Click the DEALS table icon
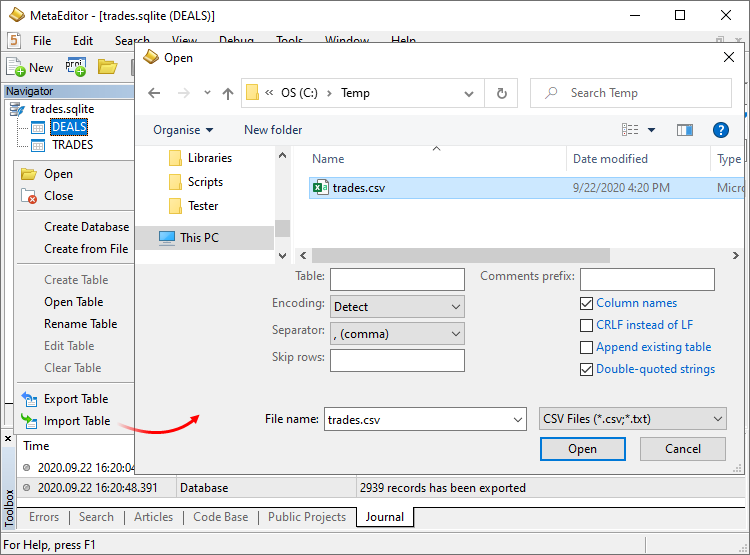The width and height of the screenshot is (750, 555). [38, 127]
